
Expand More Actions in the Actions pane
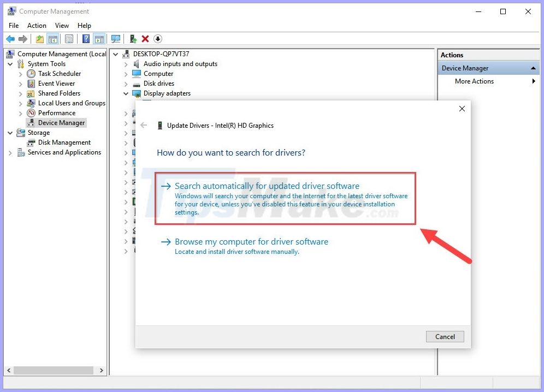coord(534,81)
